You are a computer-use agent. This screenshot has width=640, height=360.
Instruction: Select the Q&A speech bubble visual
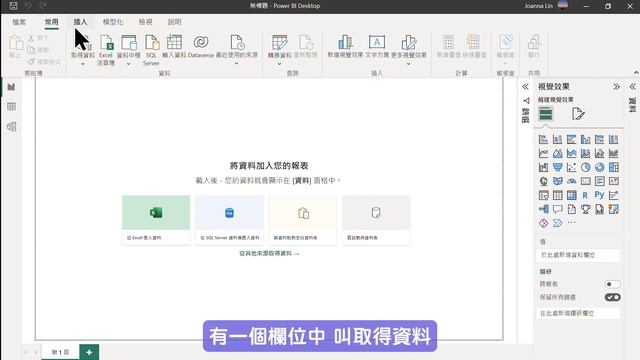(x=558, y=209)
